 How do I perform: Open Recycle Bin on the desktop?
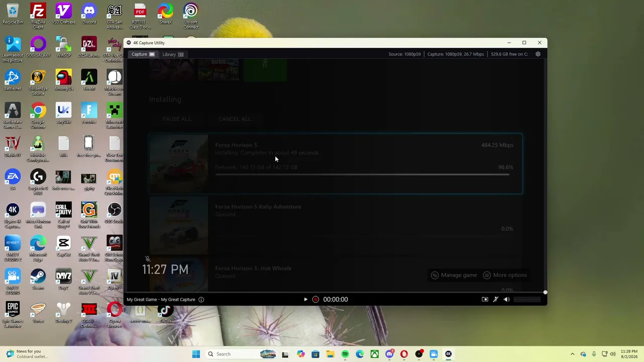pyautogui.click(x=13, y=14)
